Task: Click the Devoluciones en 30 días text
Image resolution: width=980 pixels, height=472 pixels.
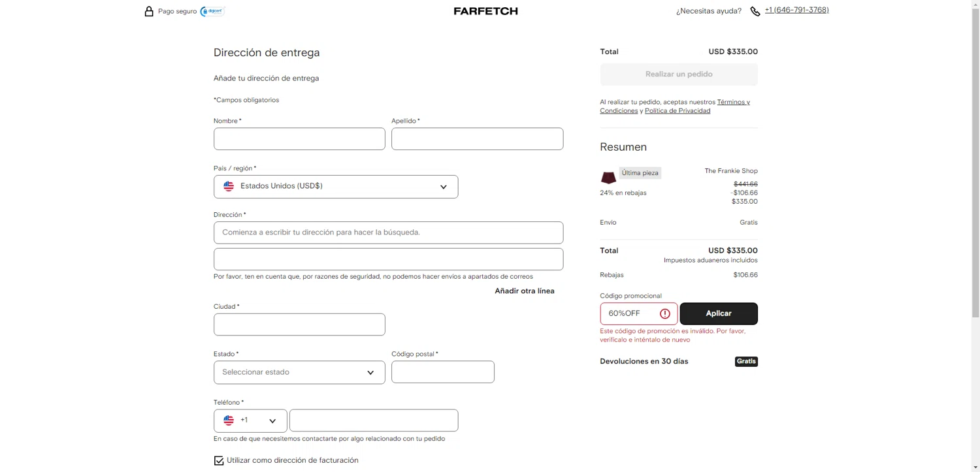Action: point(644,361)
